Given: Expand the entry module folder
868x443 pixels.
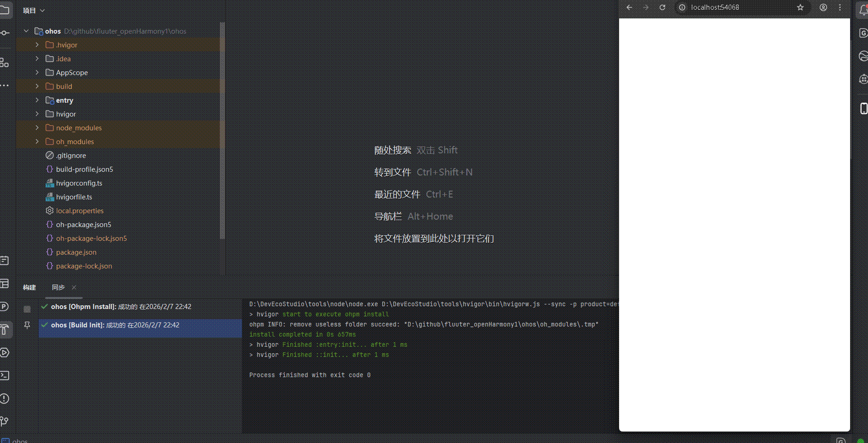Looking at the screenshot, I should pos(37,100).
